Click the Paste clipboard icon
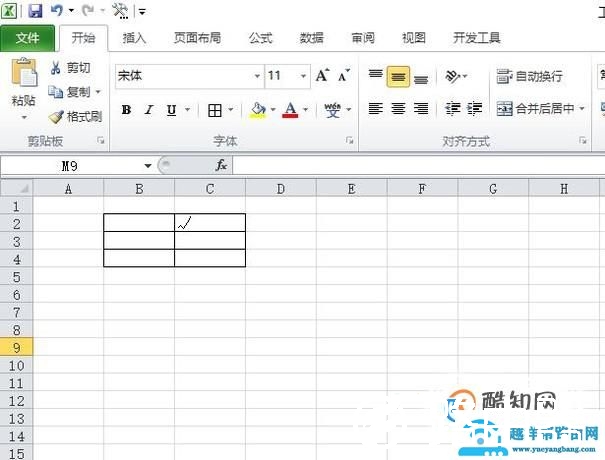This screenshot has height=460, width=605. [x=24, y=72]
